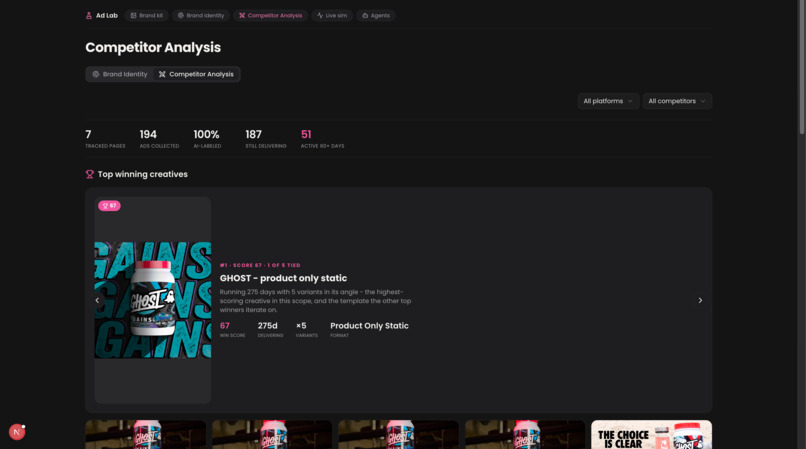Open the All platforms dropdown
806x449 pixels.
point(608,101)
